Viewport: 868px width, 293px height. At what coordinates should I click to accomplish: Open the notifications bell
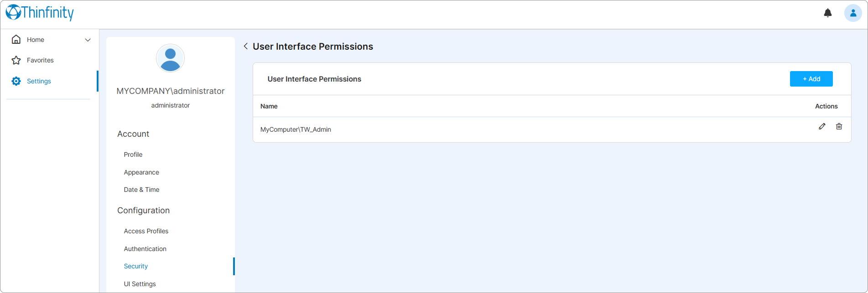828,13
